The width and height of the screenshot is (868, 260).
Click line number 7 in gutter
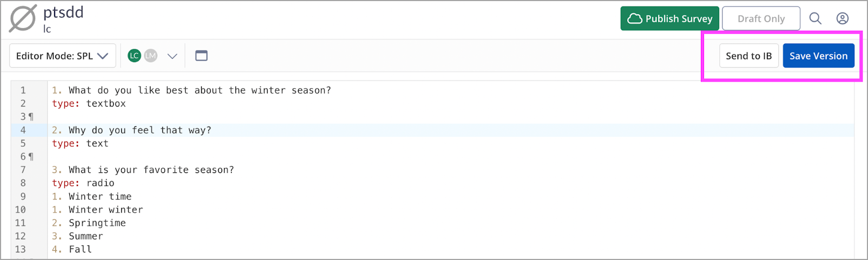pyautogui.click(x=23, y=170)
